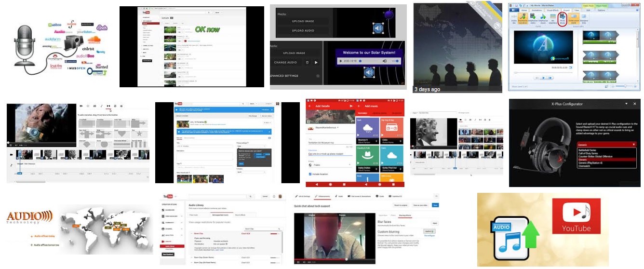Click the blue Save button in Enhancements

coord(435,205)
